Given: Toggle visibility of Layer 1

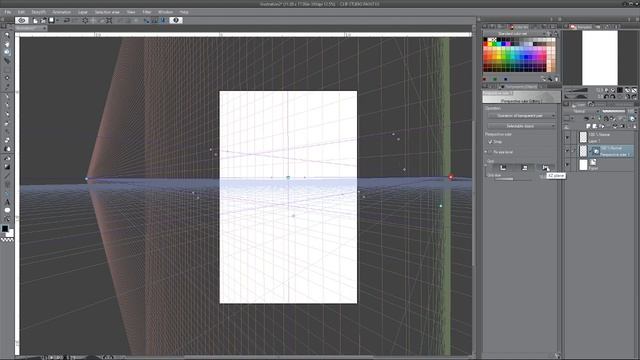Looking at the screenshot, I should 567,138.
